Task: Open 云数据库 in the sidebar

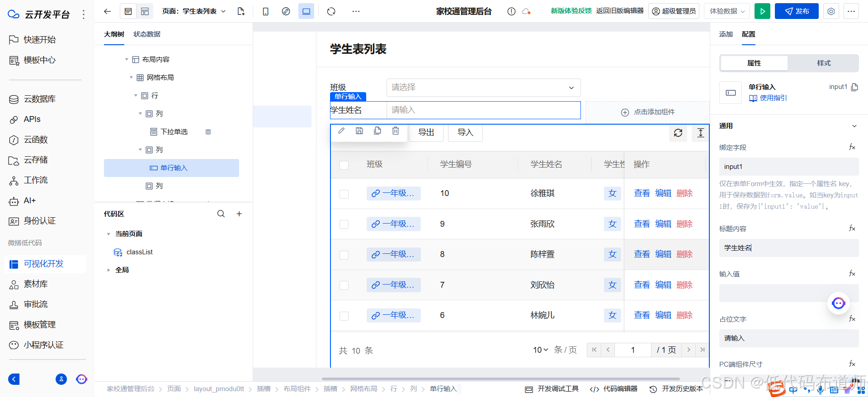Action: [x=40, y=99]
